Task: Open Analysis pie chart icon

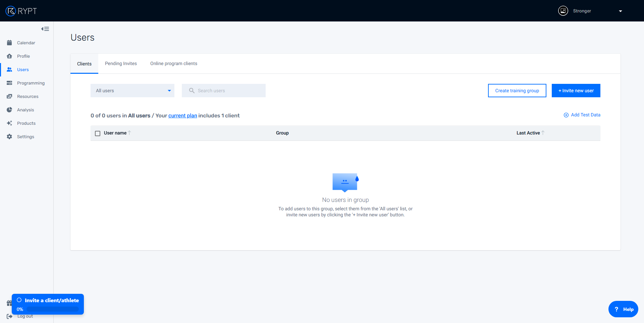Action: pyautogui.click(x=9, y=110)
